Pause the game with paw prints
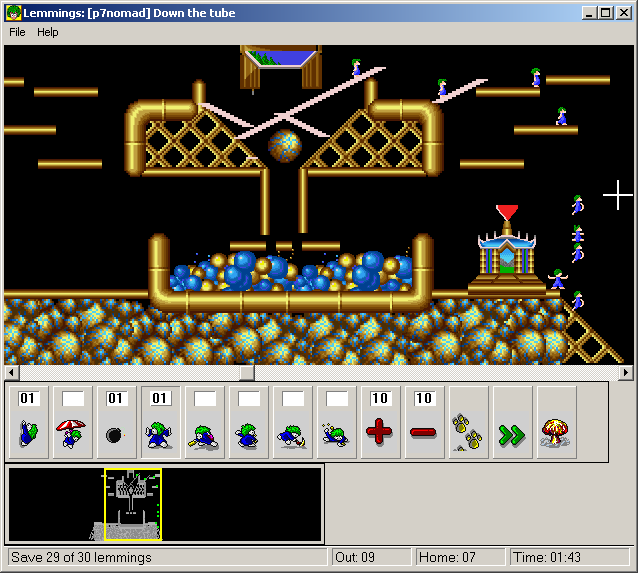Viewport: 638px width, 573px height. point(468,422)
